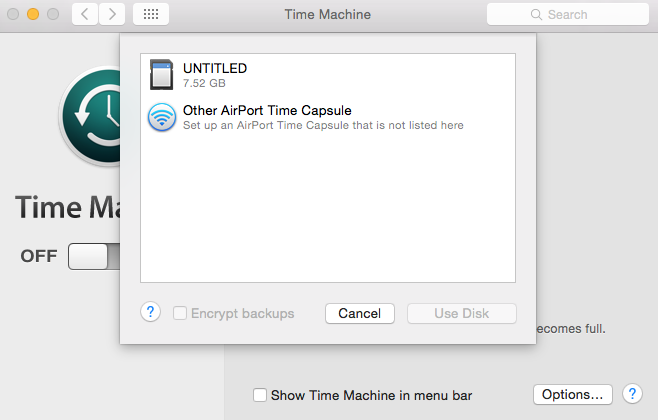Enable the Encrypt backups checkbox
The height and width of the screenshot is (420, 658).
[x=180, y=313]
